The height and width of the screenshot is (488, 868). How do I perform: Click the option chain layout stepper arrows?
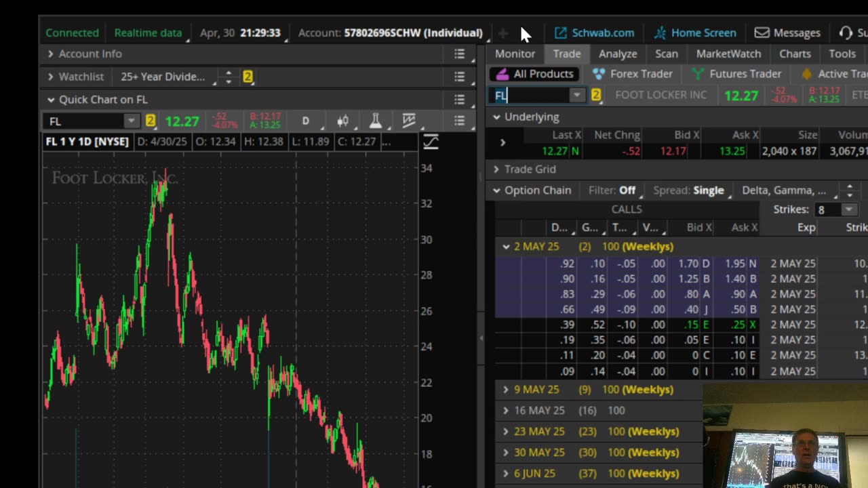tap(850, 190)
